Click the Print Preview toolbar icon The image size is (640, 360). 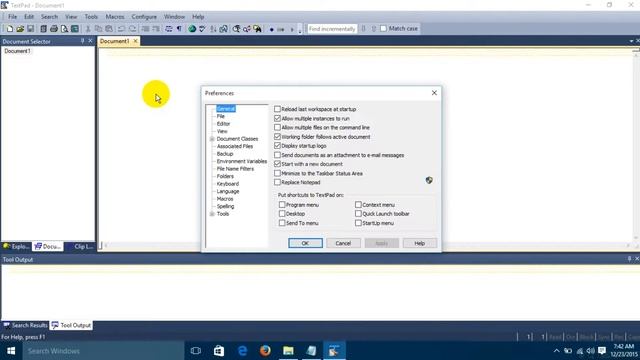point(64,29)
